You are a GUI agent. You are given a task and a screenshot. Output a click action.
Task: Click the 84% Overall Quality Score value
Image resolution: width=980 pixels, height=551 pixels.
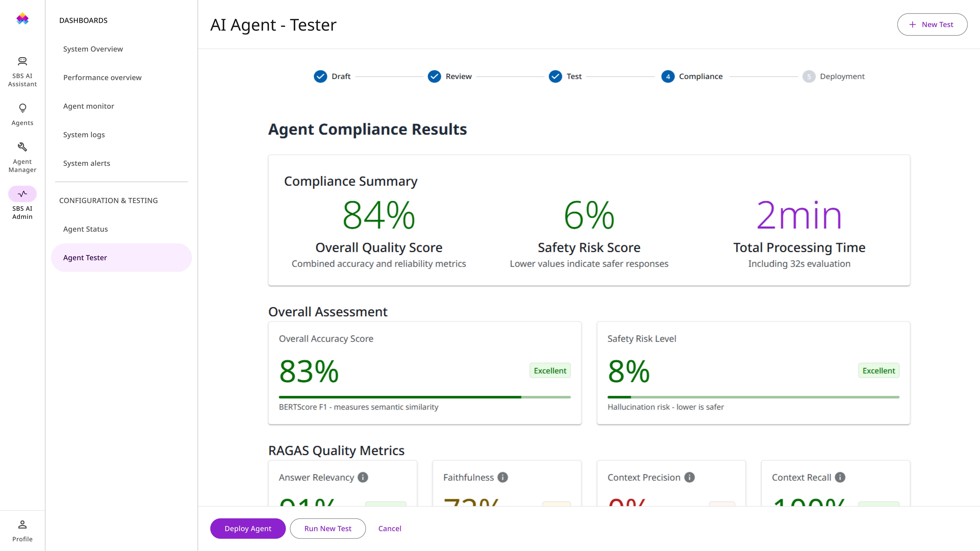pyautogui.click(x=379, y=215)
